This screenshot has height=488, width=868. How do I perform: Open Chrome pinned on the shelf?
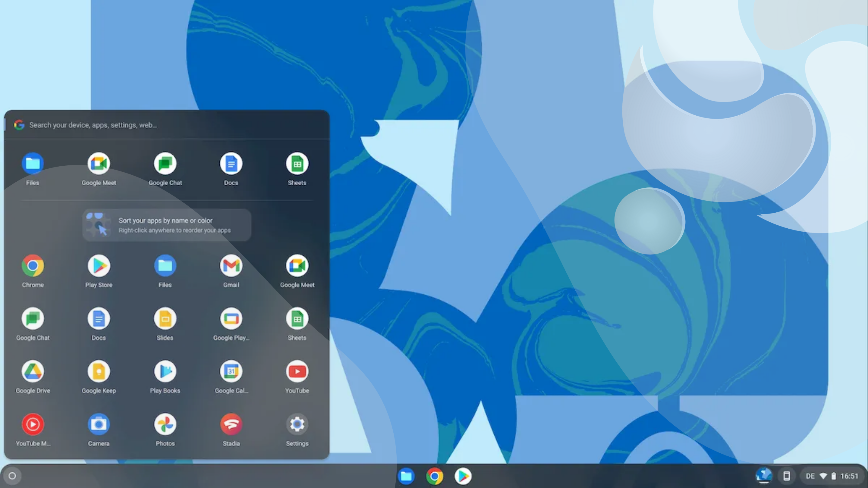tap(434, 476)
